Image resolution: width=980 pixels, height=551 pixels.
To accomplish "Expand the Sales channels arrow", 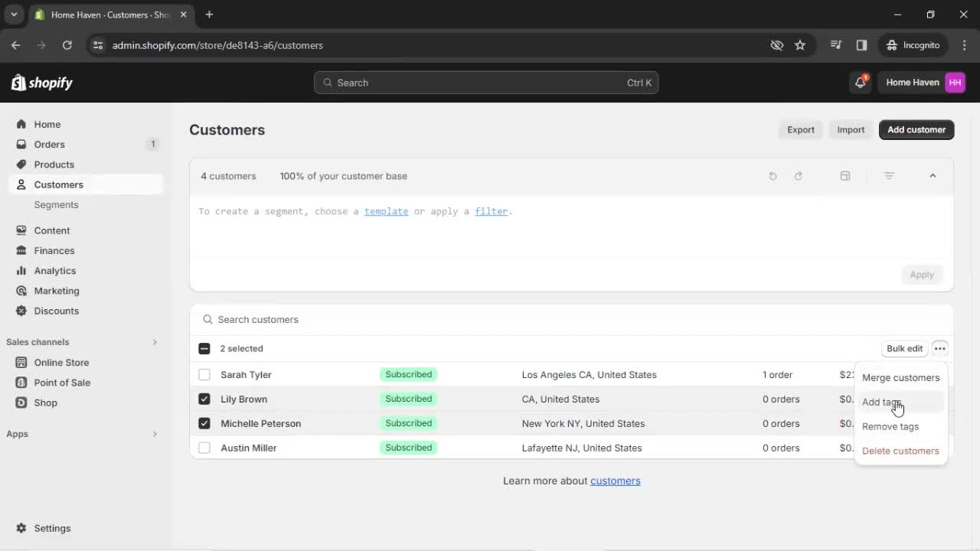I will [155, 342].
